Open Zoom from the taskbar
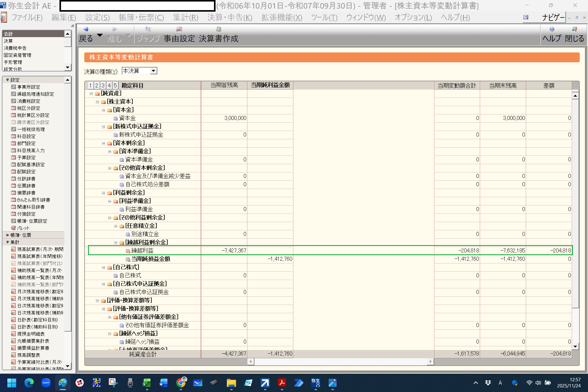Image resolution: width=588 pixels, height=392 pixels. [46, 383]
